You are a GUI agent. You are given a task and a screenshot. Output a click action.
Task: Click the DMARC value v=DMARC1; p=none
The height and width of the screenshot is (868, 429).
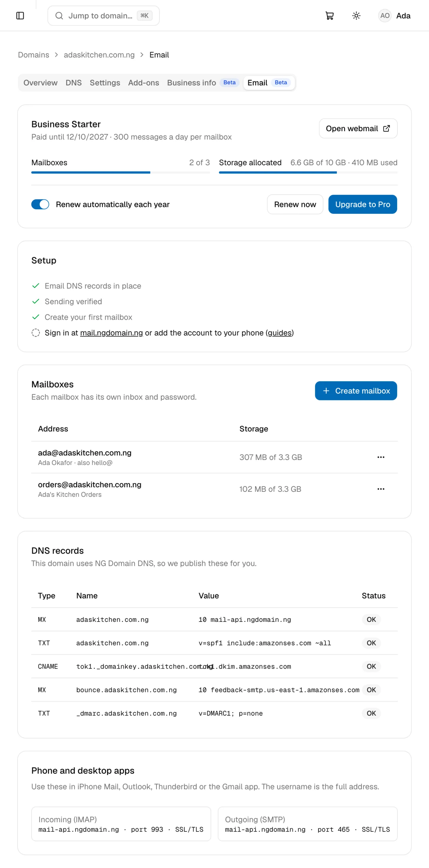(231, 713)
